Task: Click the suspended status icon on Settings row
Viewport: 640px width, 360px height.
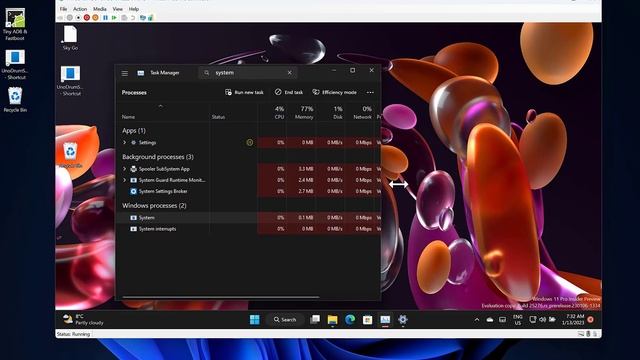Action: pos(250,142)
